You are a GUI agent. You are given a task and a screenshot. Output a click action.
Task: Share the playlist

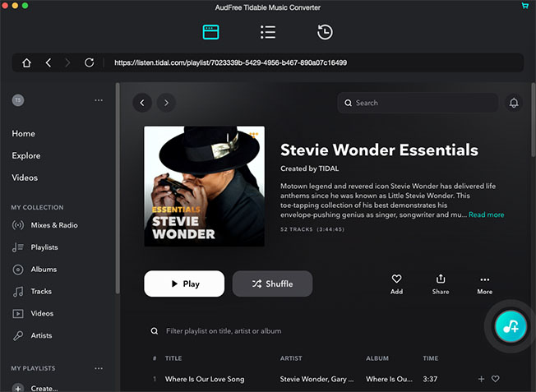441,284
